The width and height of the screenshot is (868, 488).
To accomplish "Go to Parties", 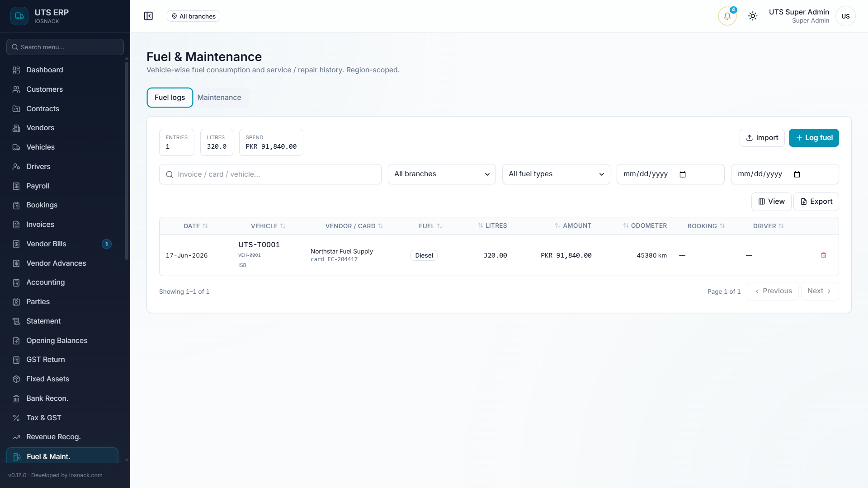I will point(62,302).
